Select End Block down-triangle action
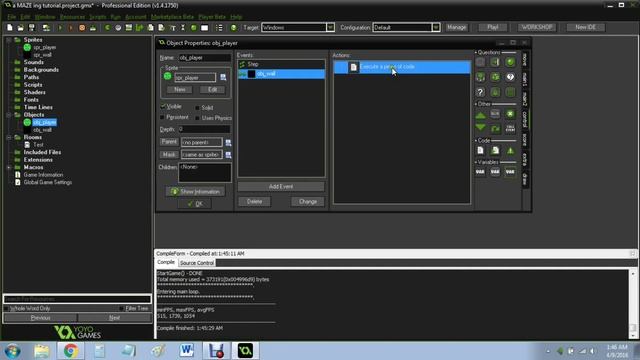Viewport: 640px width, 360px height. click(x=480, y=128)
